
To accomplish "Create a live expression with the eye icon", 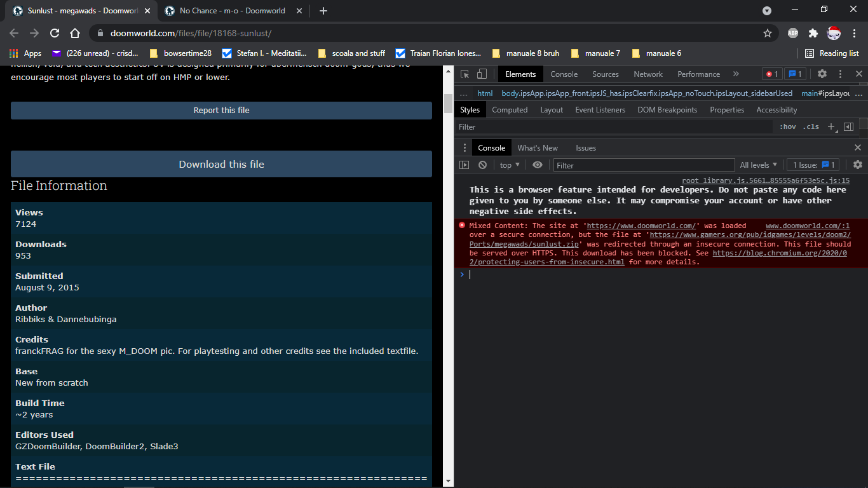I will (x=538, y=165).
